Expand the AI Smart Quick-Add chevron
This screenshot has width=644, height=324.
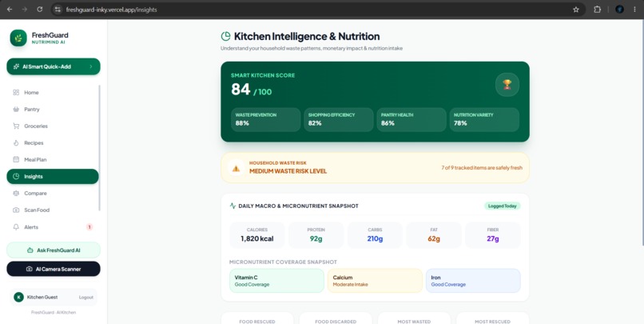tap(91, 66)
